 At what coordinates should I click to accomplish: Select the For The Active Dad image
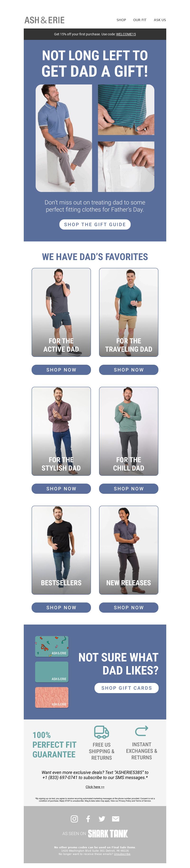pyautogui.click(x=61, y=312)
